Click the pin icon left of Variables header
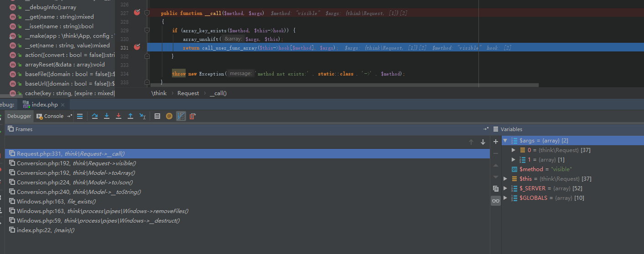This screenshot has height=254, width=644. pos(486,129)
